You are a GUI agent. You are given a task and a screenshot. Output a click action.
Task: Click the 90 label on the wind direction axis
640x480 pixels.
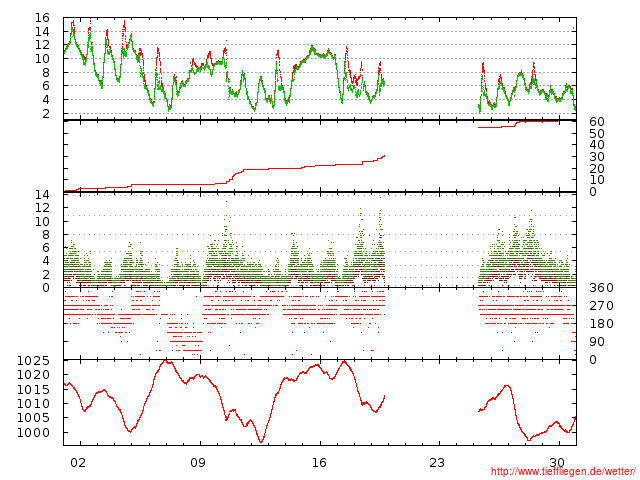pos(597,342)
